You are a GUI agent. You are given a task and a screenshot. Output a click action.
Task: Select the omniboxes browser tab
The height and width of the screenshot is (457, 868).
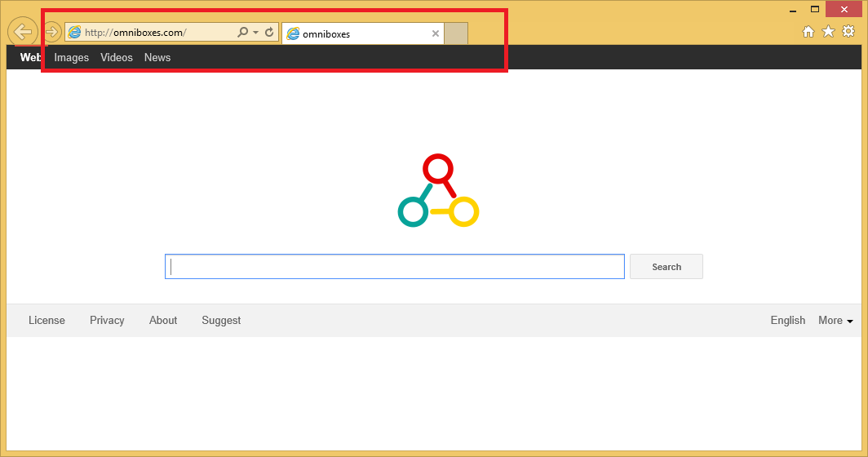tap(362, 33)
